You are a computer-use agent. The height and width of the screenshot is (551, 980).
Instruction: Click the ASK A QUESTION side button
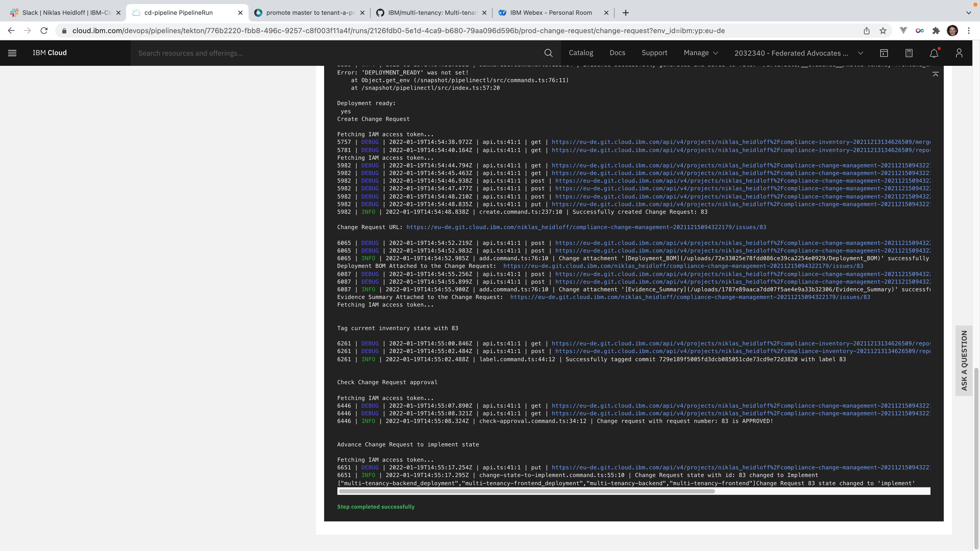click(964, 360)
